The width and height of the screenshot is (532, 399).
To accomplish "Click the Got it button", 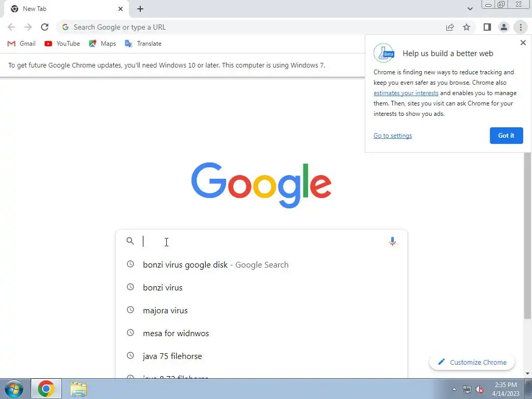I will (x=506, y=136).
